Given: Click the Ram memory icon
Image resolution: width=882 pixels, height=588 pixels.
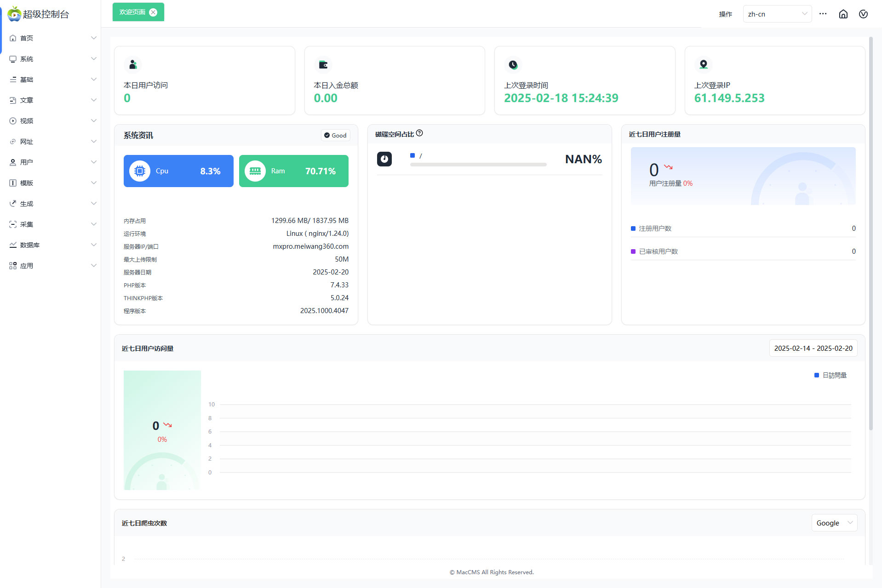Looking at the screenshot, I should pyautogui.click(x=255, y=171).
